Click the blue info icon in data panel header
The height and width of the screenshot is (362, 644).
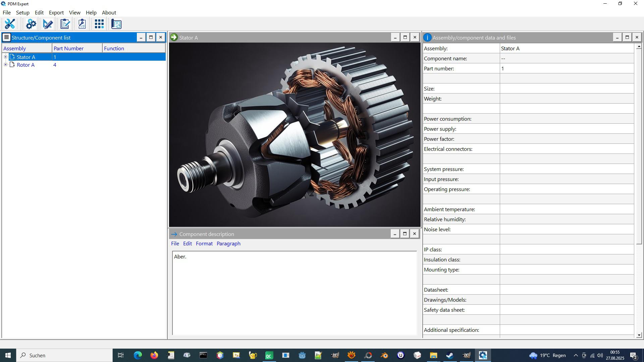[x=427, y=38]
